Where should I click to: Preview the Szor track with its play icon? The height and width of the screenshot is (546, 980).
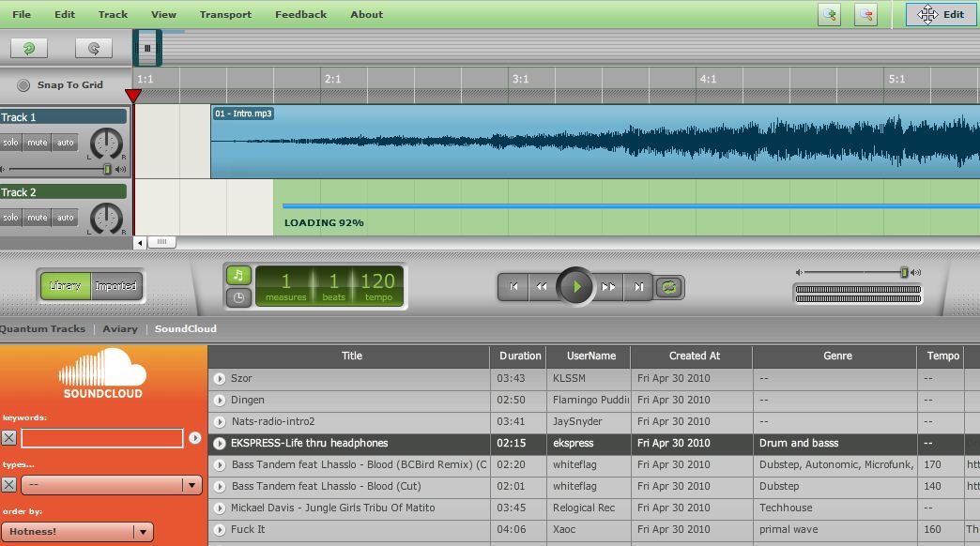pos(220,379)
